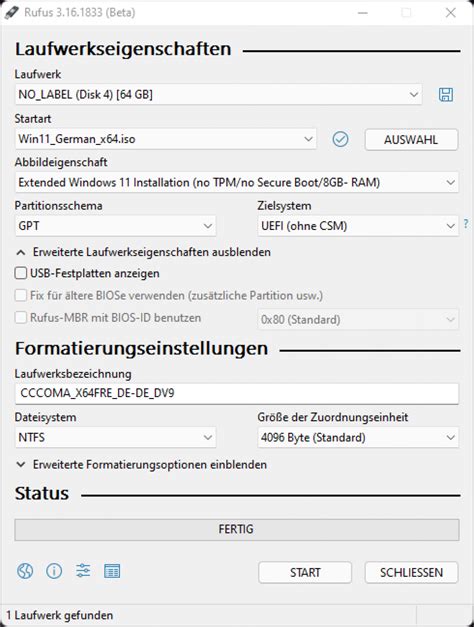Click the '1 Laufwerk gefunden' status text

[x=60, y=615]
